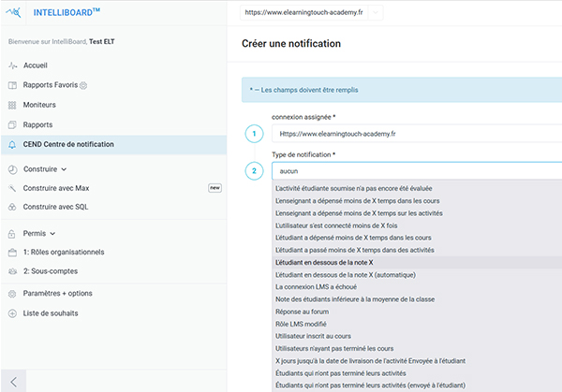Open the site URL dropdown at top
This screenshot has height=392, width=562.
click(x=376, y=13)
